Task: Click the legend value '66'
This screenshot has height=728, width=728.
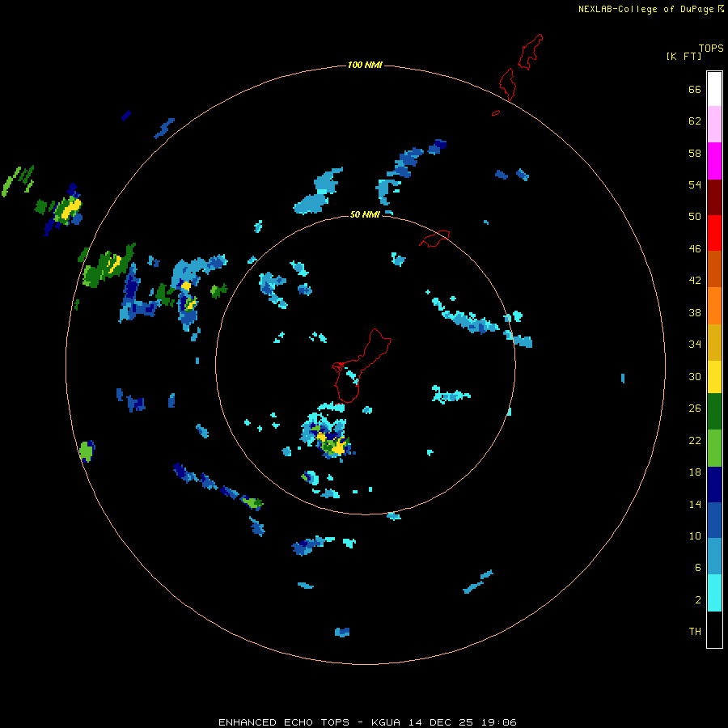Action: 695,90
